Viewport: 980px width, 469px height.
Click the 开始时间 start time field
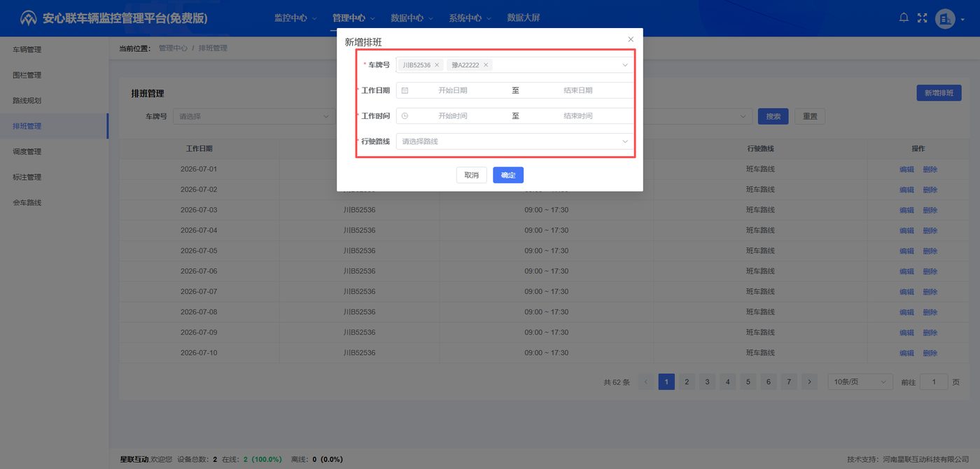coord(453,115)
